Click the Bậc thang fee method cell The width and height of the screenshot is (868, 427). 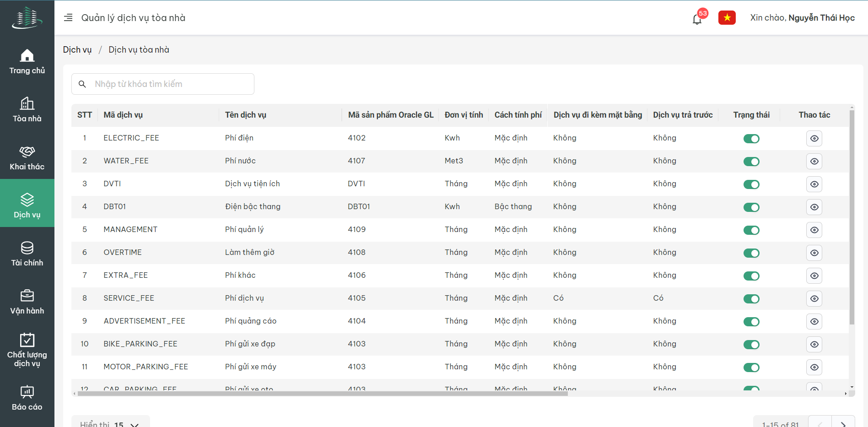[513, 206]
